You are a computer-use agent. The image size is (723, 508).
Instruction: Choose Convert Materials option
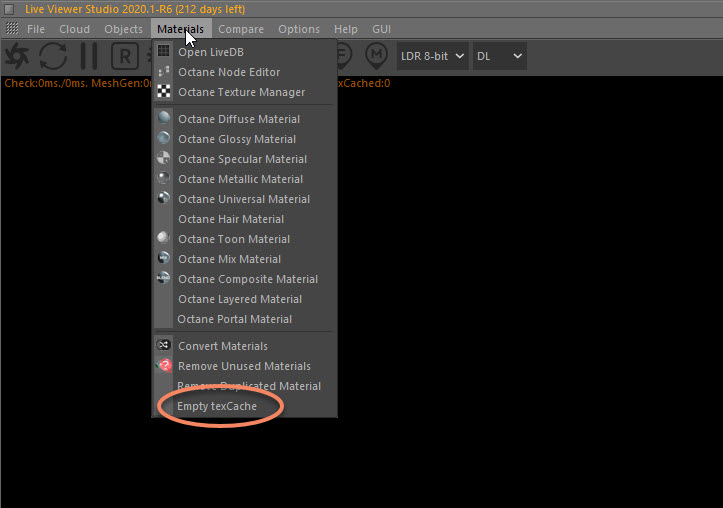[x=244, y=346]
